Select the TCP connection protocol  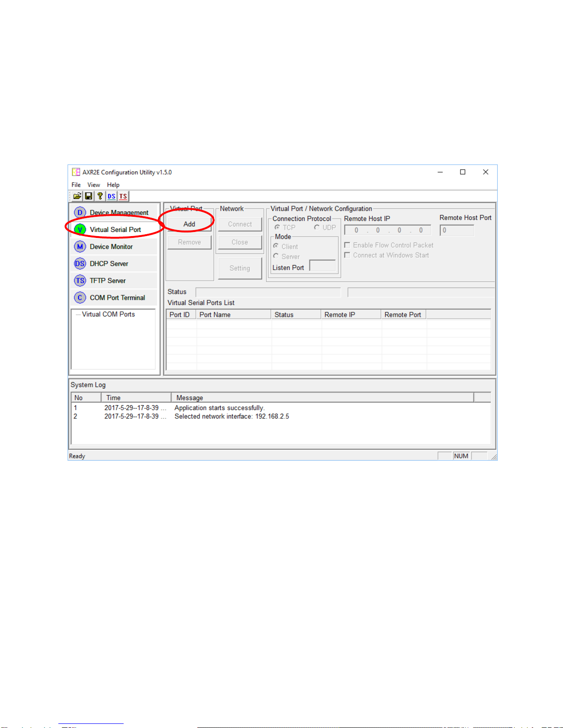tap(285, 227)
